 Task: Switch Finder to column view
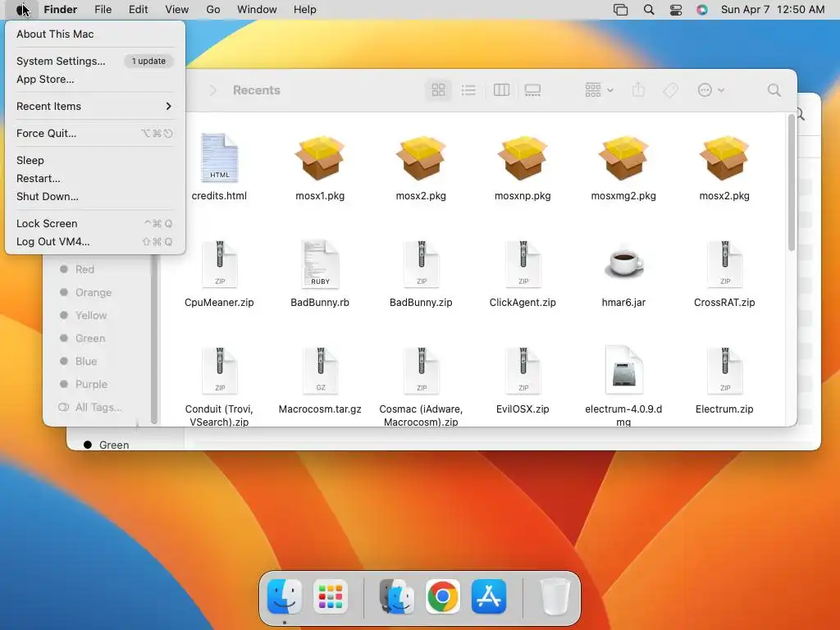point(501,90)
